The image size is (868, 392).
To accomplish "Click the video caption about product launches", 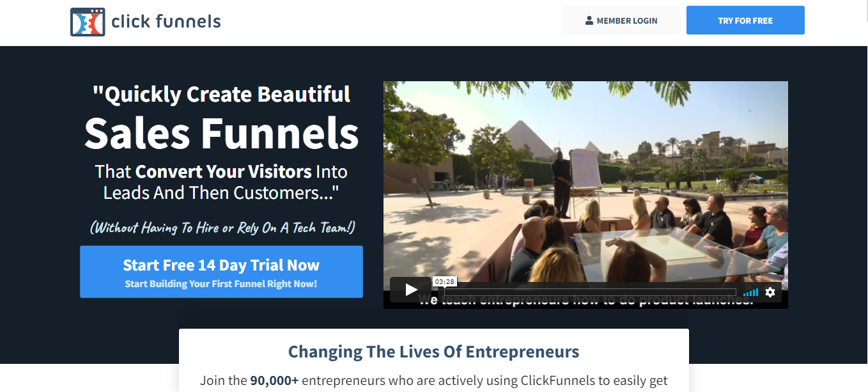I will pyautogui.click(x=585, y=300).
